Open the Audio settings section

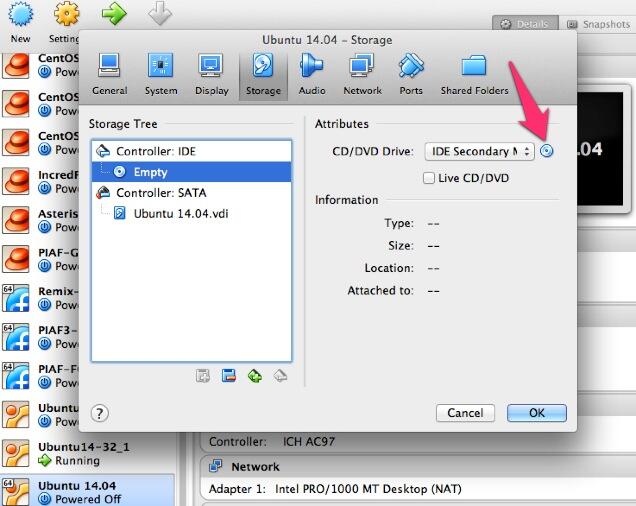[x=312, y=74]
